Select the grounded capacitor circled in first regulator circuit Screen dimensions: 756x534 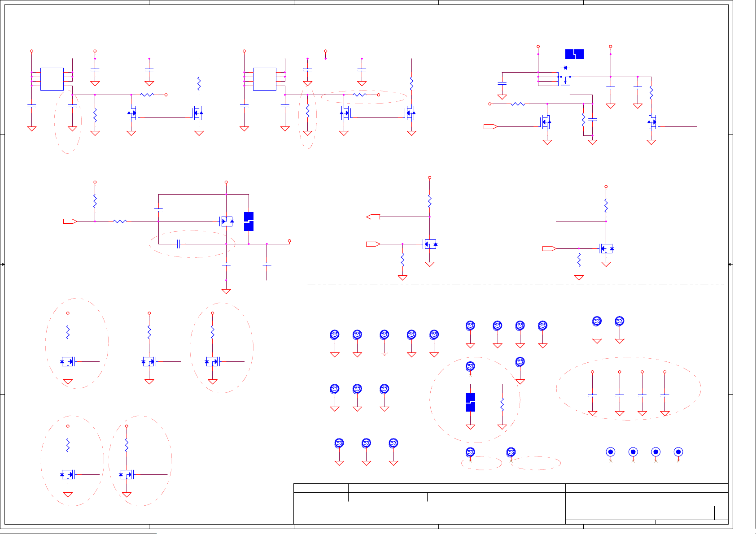72,106
